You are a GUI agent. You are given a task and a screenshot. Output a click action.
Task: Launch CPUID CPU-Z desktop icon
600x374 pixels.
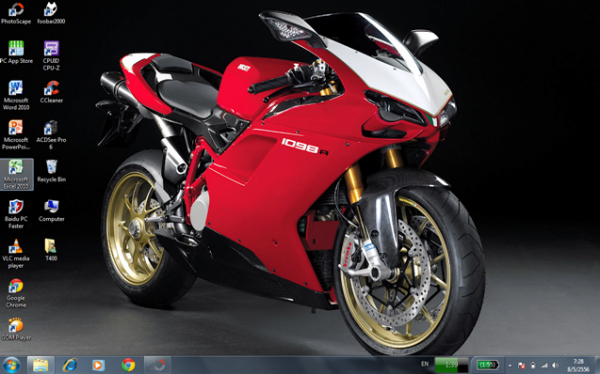[x=51, y=56]
